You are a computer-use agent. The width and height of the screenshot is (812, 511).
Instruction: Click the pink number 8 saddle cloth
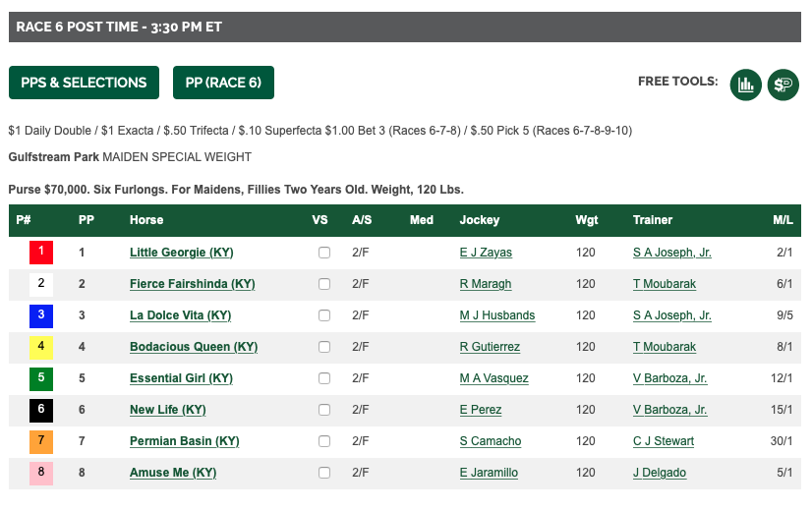click(41, 473)
